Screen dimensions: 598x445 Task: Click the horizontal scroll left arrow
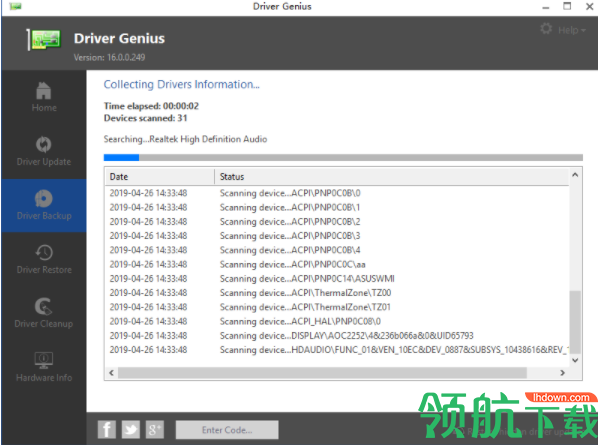click(x=111, y=373)
